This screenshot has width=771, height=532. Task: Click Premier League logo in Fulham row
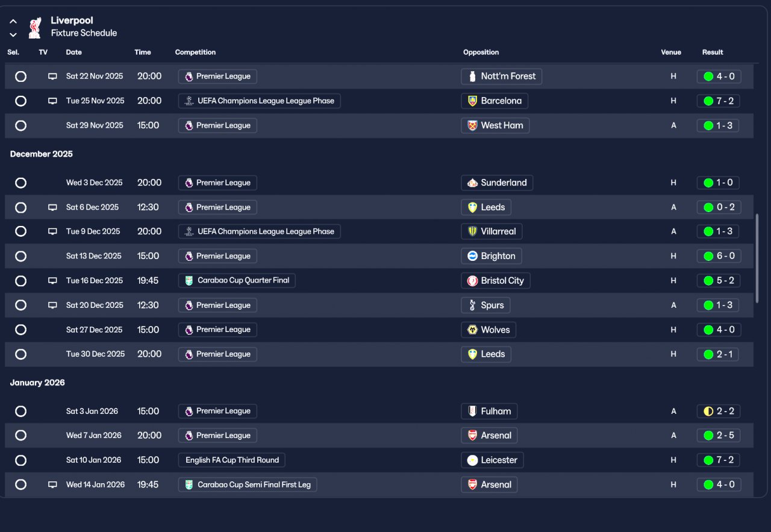click(189, 412)
